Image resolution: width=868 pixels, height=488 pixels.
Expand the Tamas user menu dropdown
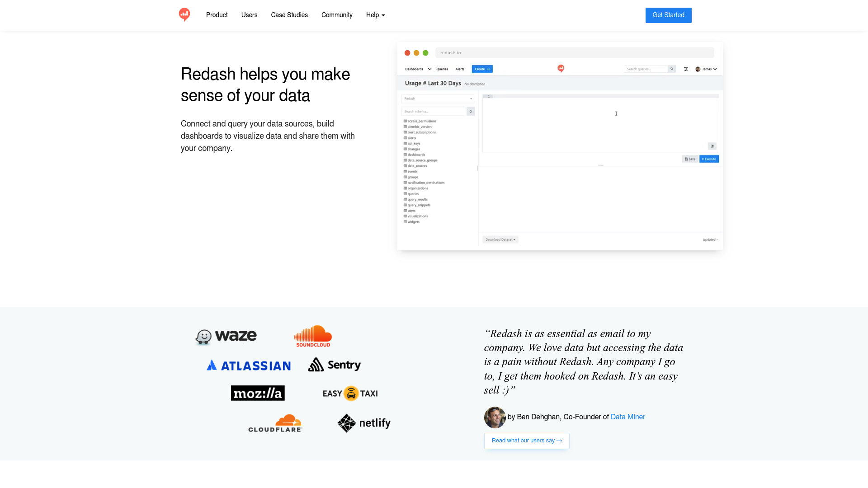click(x=707, y=69)
